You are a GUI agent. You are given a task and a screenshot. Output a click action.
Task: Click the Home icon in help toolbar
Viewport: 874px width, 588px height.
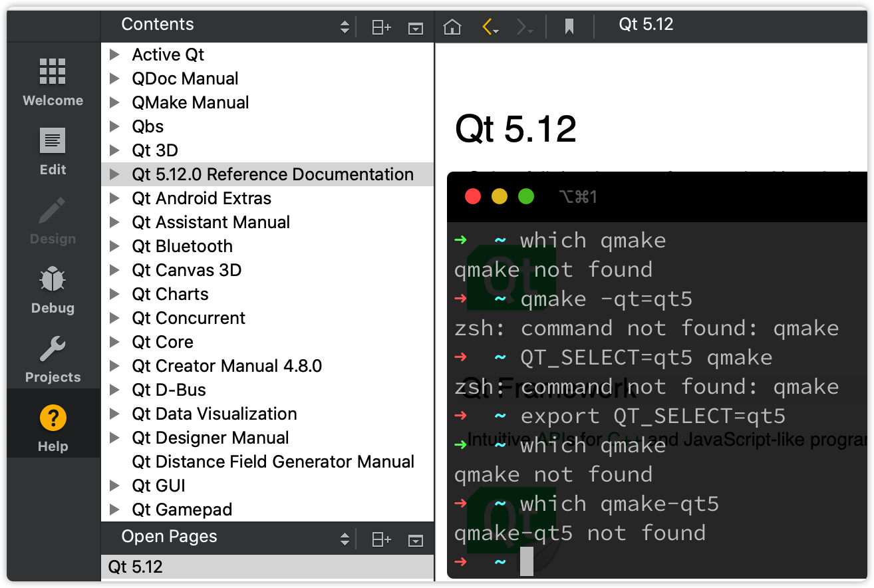click(x=452, y=27)
